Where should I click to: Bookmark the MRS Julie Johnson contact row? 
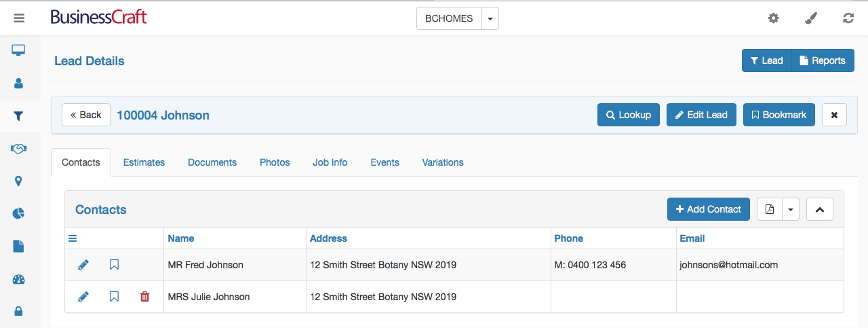114,297
